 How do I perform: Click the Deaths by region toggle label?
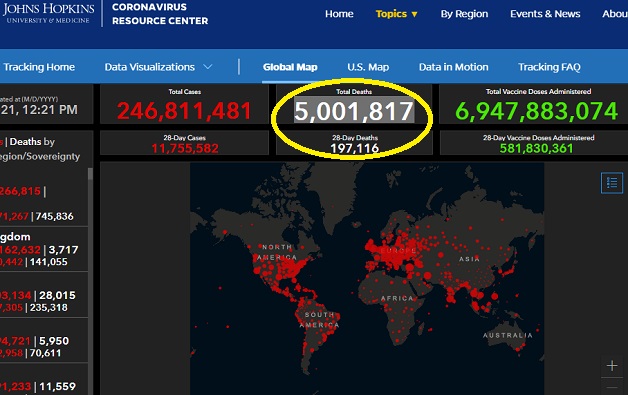pos(32,142)
